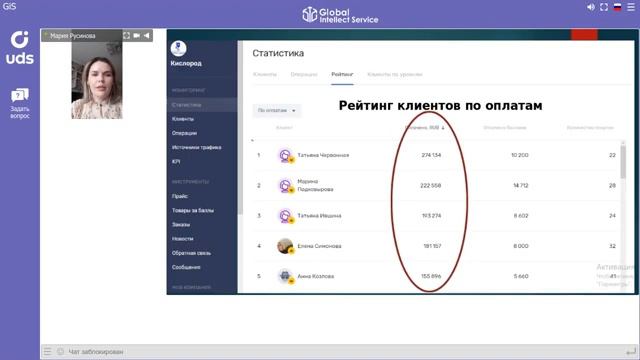Send the chat message with the enter icon

click(x=631, y=351)
